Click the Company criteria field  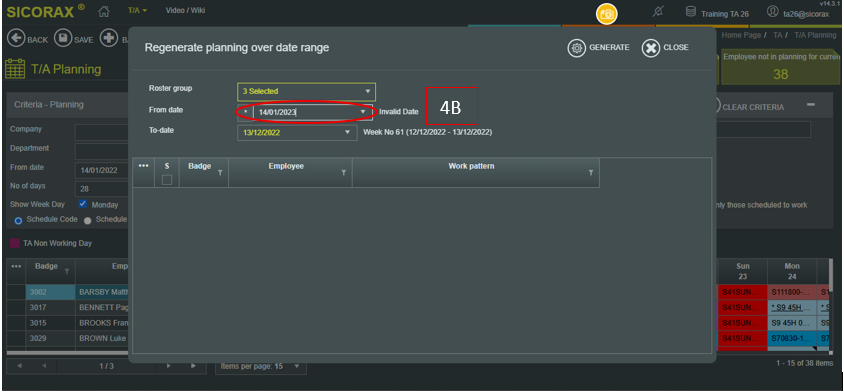pyautogui.click(x=102, y=131)
